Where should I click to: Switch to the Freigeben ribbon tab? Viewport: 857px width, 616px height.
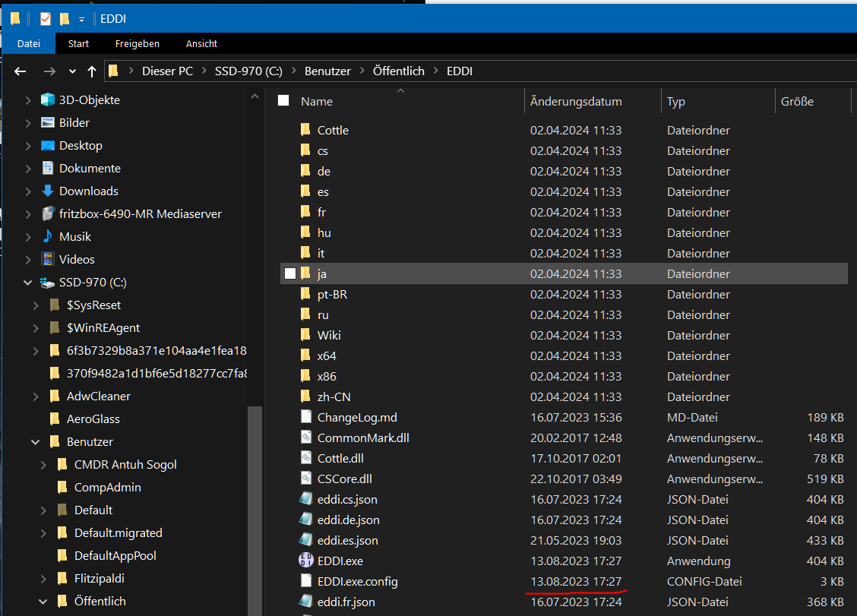point(138,44)
